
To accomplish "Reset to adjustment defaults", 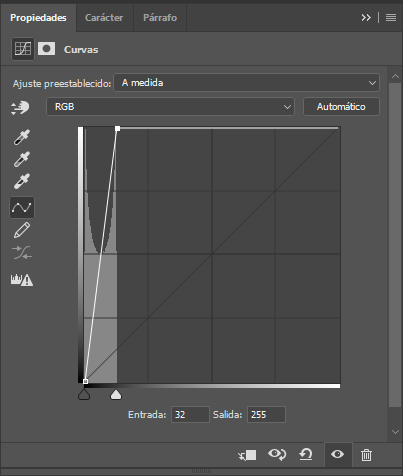I will point(306,455).
